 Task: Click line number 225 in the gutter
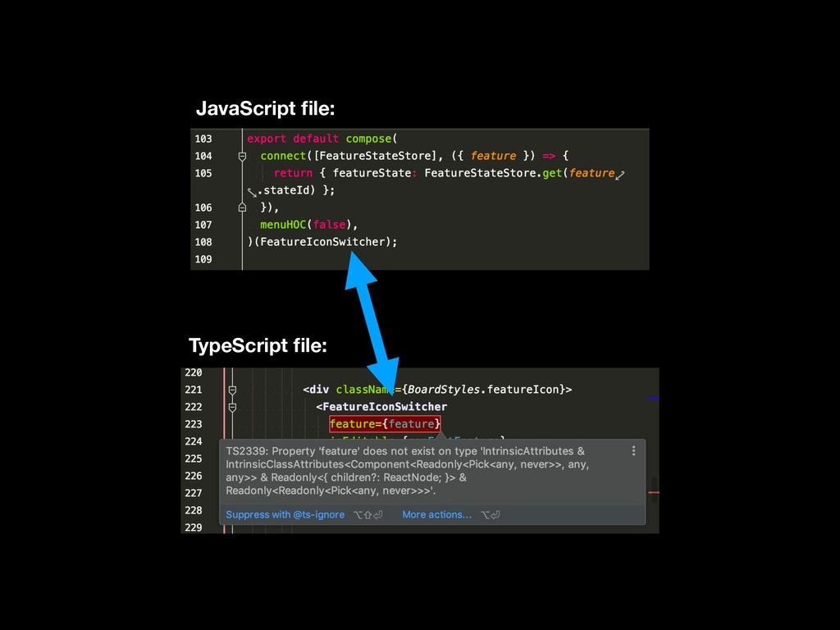click(x=194, y=458)
